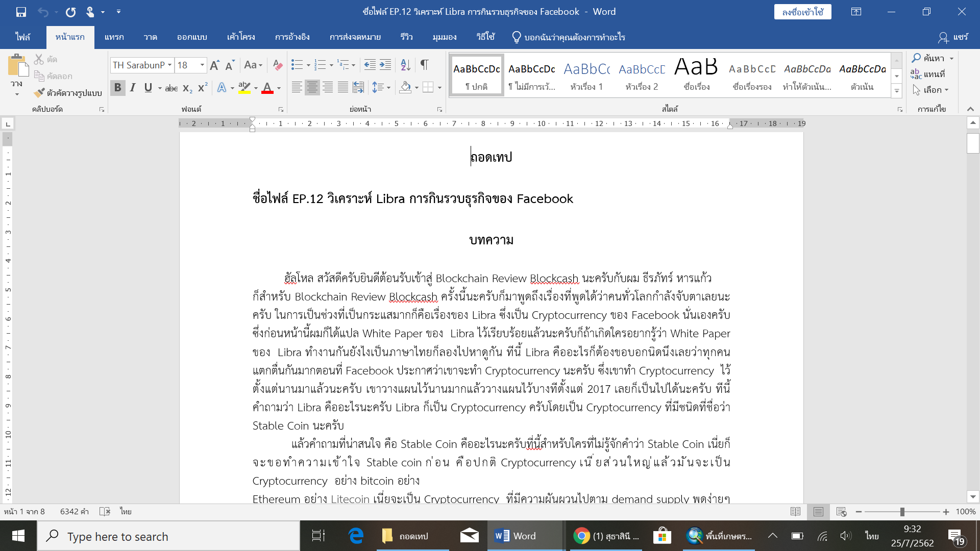Switch to the แทรก Insert tab
Image resolution: width=980 pixels, height=551 pixels.
(114, 37)
